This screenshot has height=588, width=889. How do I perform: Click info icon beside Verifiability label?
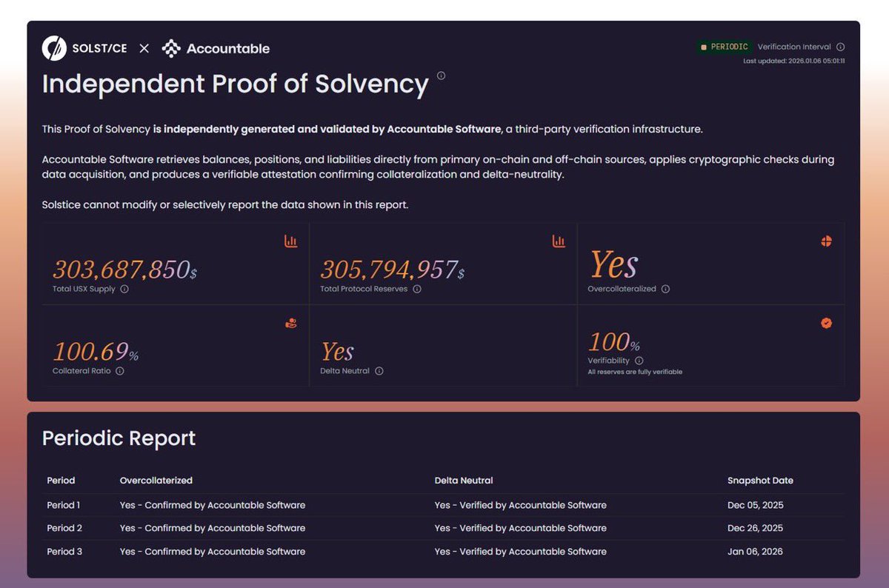[639, 361]
